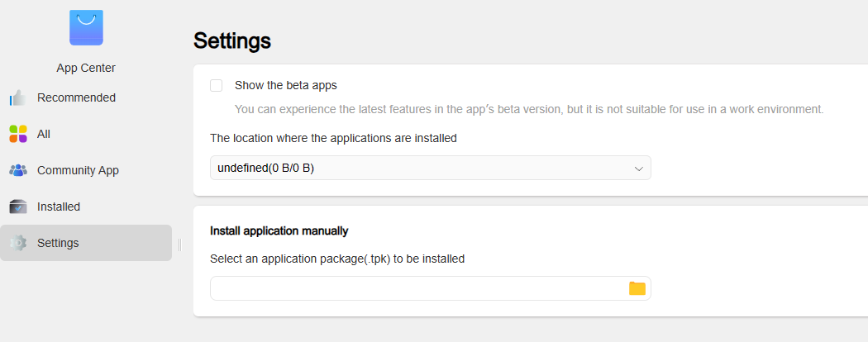Click the All apps colorful grid icon
868x342 pixels.
[17, 134]
